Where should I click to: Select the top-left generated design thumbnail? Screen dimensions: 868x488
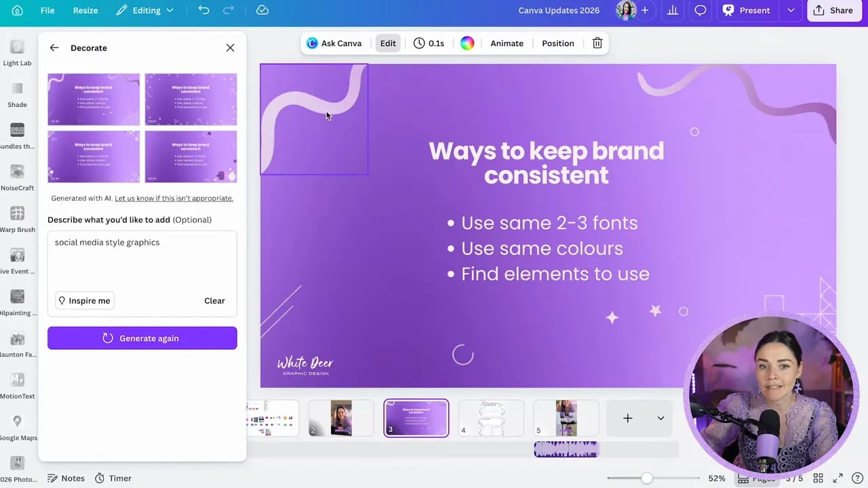94,100
